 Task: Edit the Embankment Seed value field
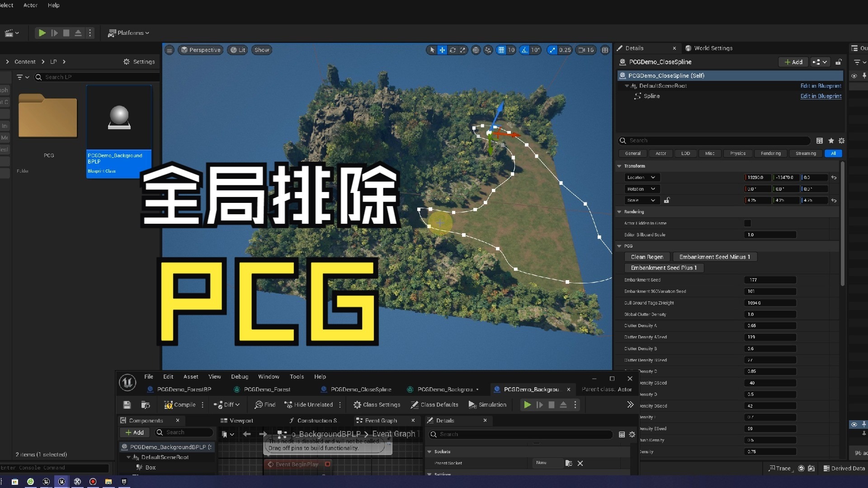770,280
